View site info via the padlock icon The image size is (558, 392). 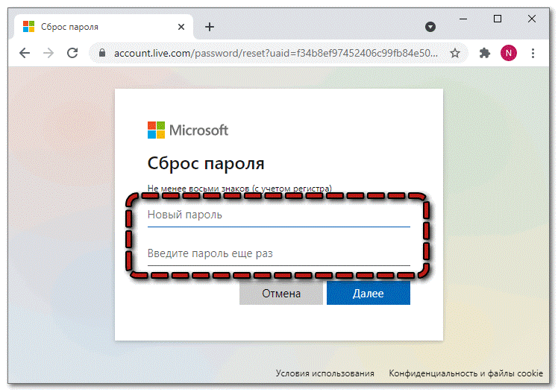(102, 53)
